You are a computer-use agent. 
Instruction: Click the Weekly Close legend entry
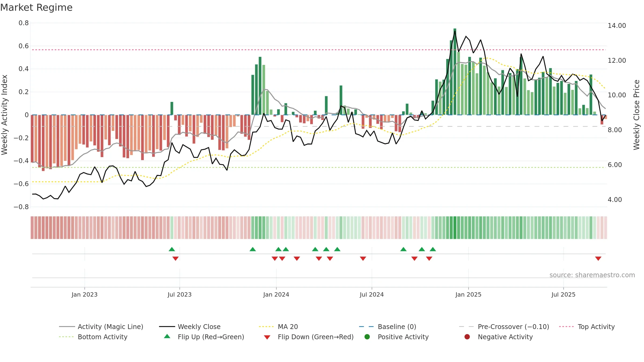click(x=190, y=327)
